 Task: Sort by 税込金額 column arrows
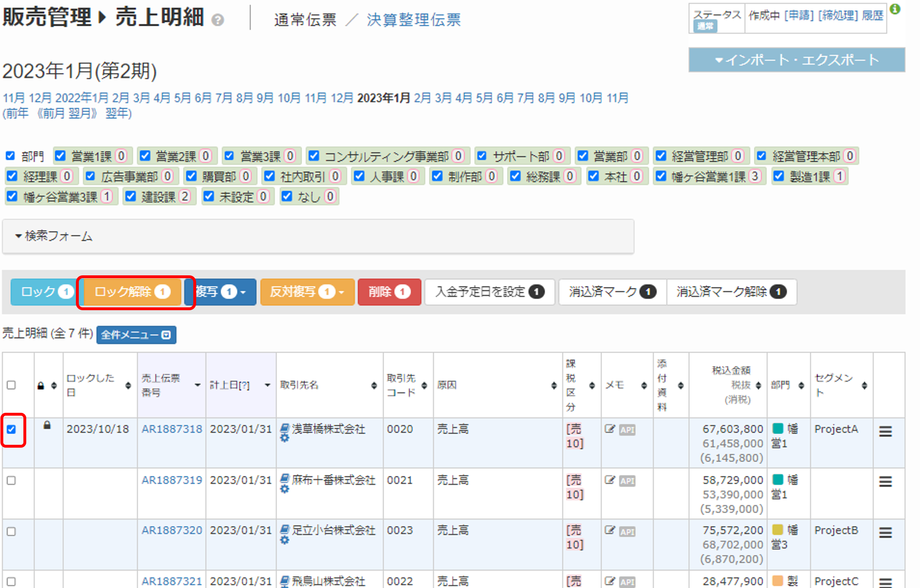[758, 385]
